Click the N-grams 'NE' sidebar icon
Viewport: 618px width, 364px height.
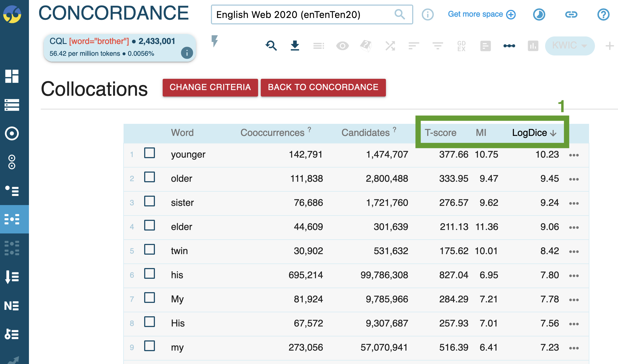[x=12, y=306]
